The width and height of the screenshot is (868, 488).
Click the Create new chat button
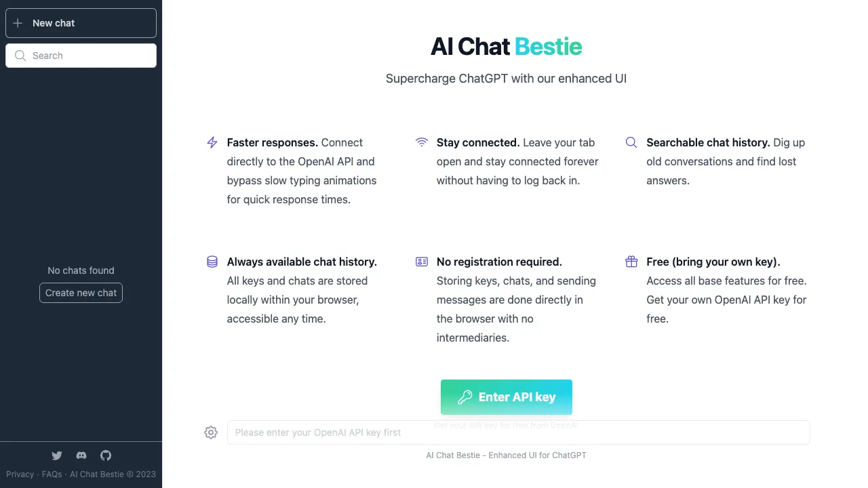[x=81, y=293]
